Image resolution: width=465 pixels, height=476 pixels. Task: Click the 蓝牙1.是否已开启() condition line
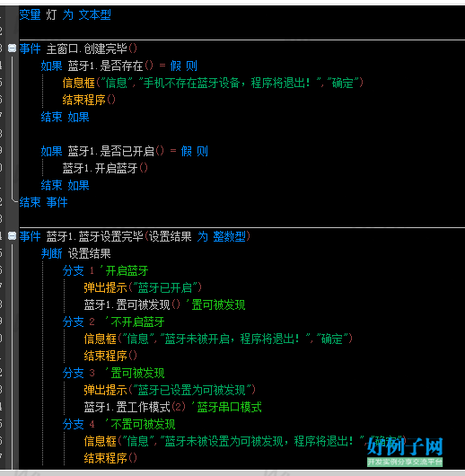click(125, 151)
